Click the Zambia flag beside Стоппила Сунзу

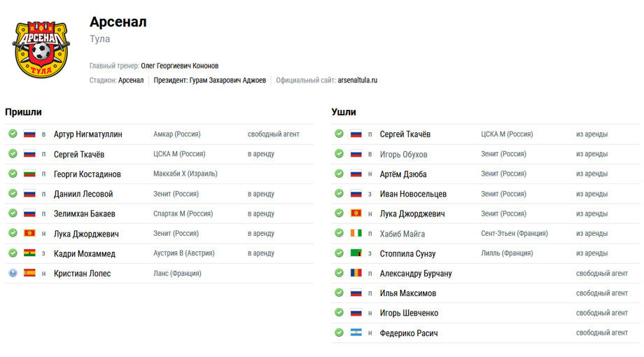[356, 253]
